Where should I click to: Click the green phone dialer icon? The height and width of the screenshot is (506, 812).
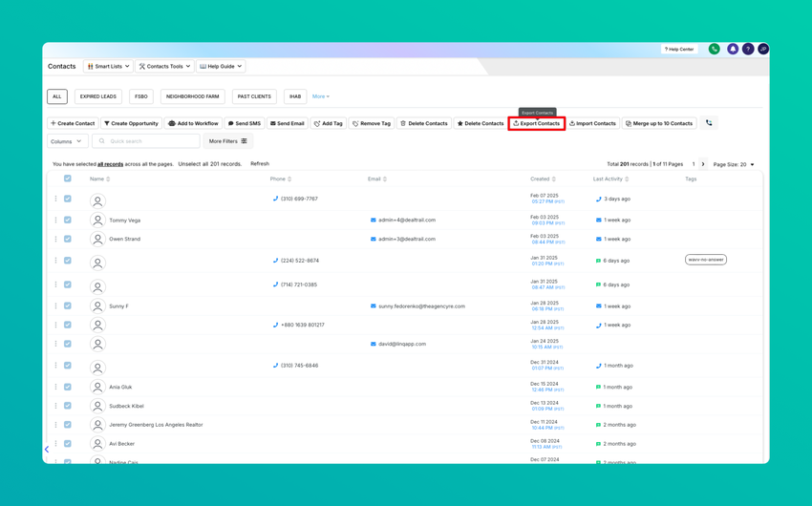point(715,49)
